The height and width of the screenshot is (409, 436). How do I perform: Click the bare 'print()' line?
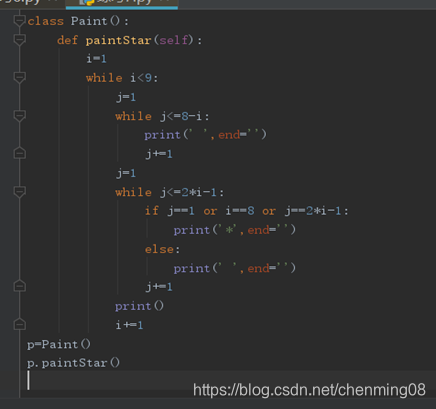(x=139, y=306)
